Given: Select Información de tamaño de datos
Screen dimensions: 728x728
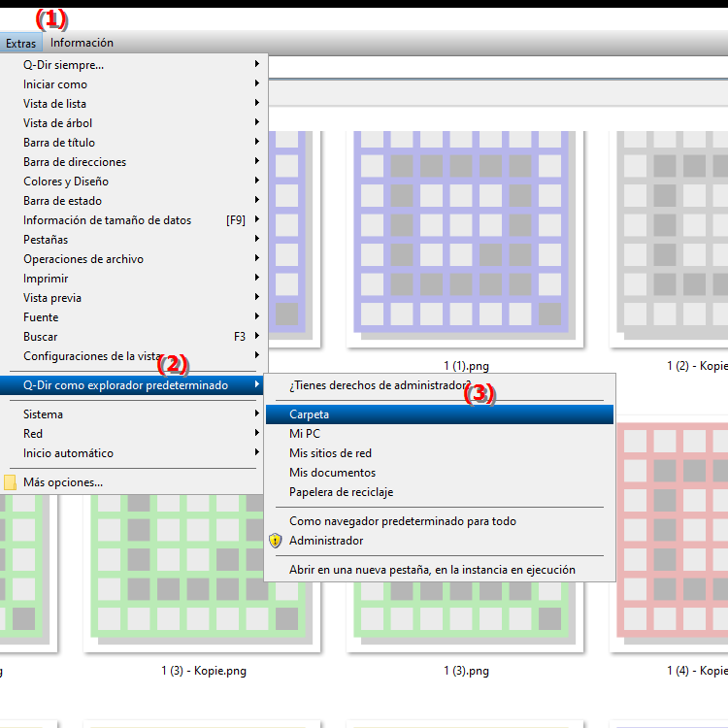Looking at the screenshot, I should click(134, 220).
